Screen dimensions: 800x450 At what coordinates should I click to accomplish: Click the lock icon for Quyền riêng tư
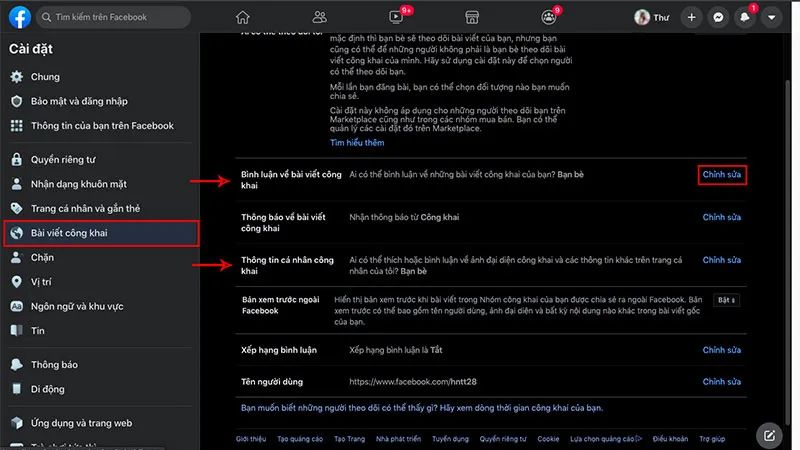coord(17,159)
